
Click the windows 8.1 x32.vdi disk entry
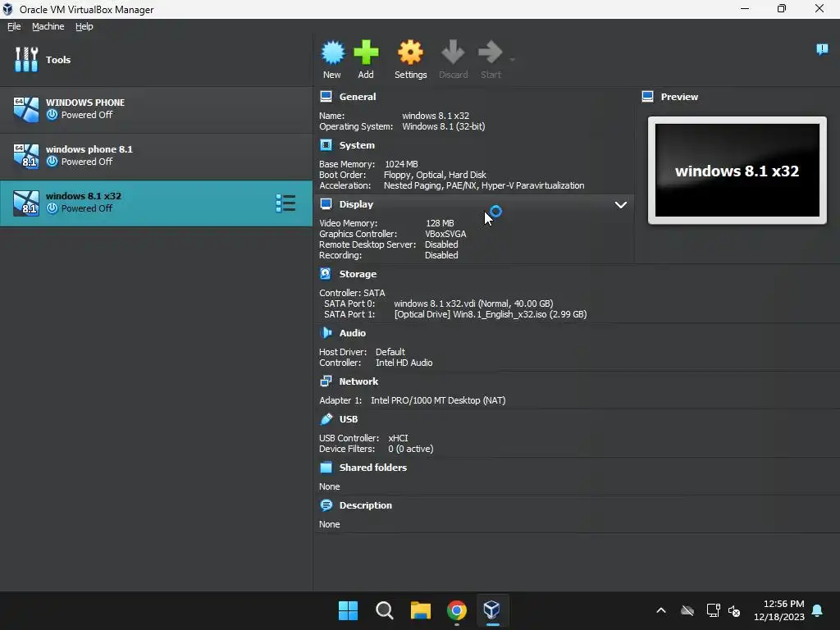[473, 304]
